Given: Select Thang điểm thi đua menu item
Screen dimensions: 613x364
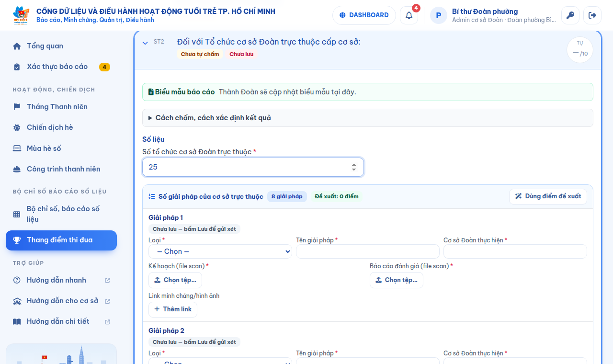Looking at the screenshot, I should (61, 240).
